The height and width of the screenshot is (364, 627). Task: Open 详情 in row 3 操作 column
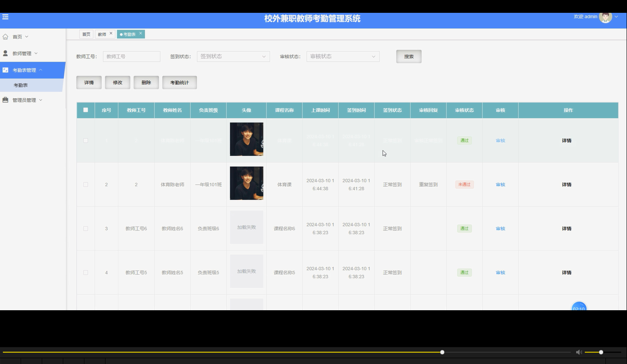click(x=567, y=228)
